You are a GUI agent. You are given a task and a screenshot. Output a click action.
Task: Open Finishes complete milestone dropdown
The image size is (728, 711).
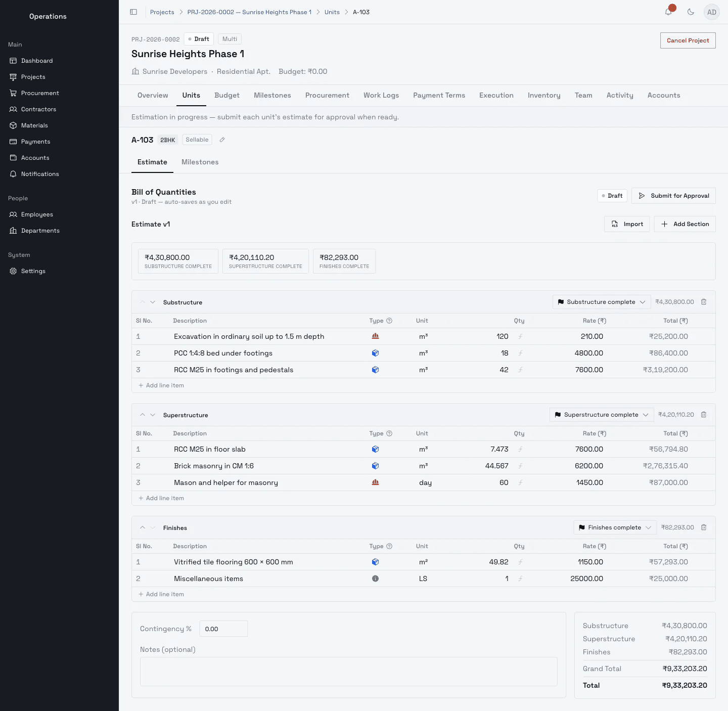615,527
